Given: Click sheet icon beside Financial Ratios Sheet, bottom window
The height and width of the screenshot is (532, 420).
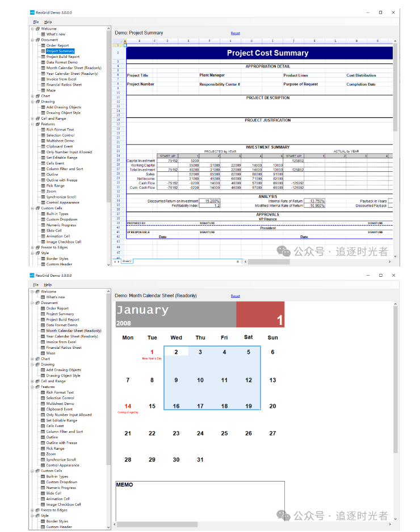Looking at the screenshot, I should [43, 348].
